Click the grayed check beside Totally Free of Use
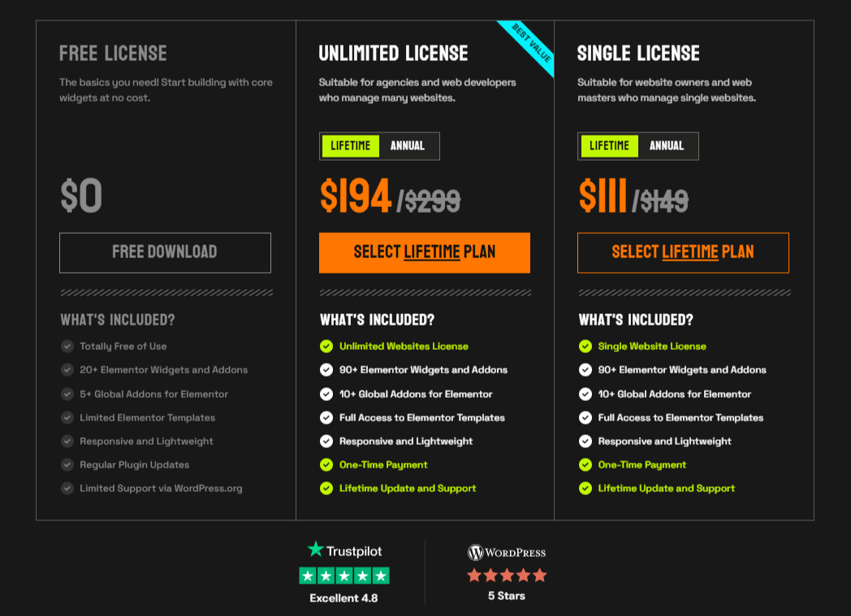Viewport: 851px width, 616px height. tap(67, 346)
